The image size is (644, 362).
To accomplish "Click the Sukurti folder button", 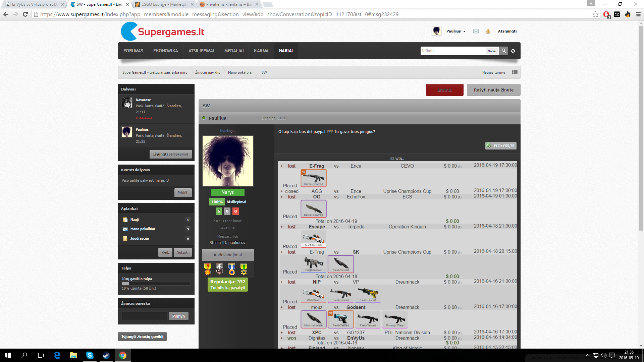I will tap(182, 252).
